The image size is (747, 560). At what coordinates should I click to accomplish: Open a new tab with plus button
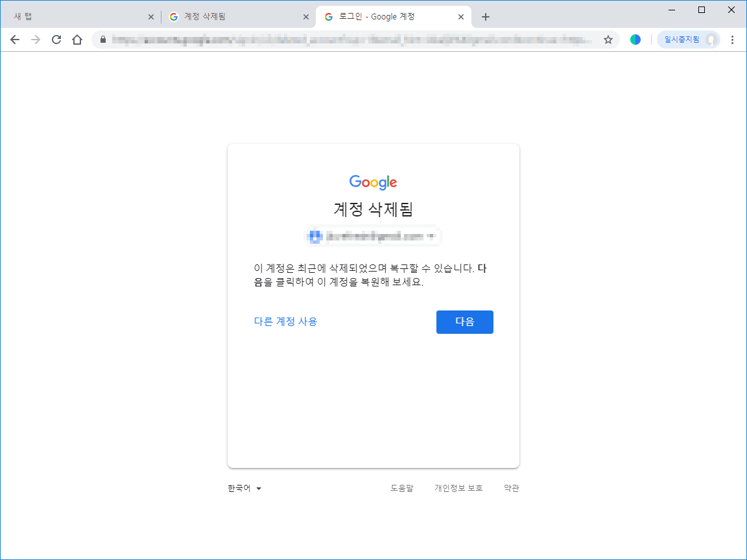click(486, 17)
